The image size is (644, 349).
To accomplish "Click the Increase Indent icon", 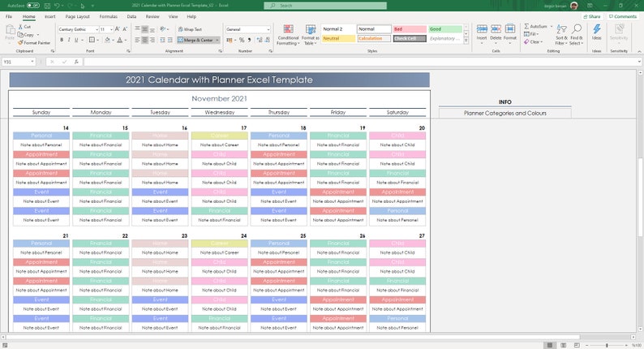I will coord(170,40).
